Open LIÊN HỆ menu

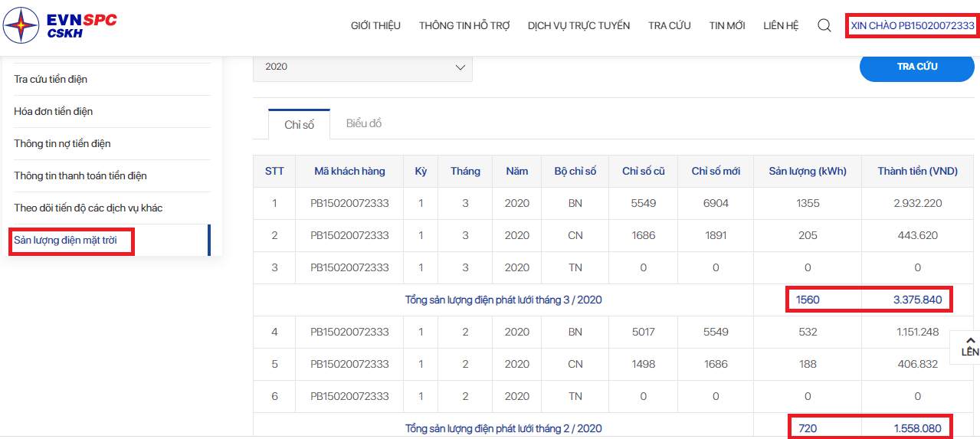(x=781, y=25)
